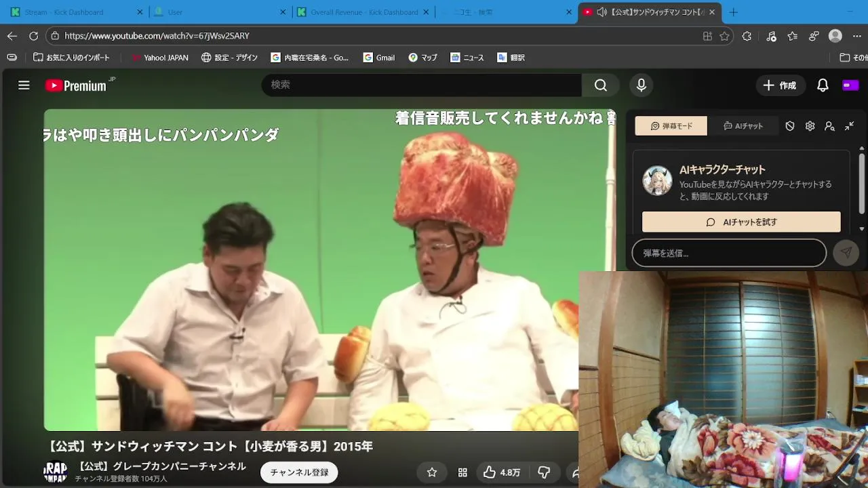868x488 pixels.
Task: Switch to ニコ生 - 検索 tab
Action: click(507, 12)
